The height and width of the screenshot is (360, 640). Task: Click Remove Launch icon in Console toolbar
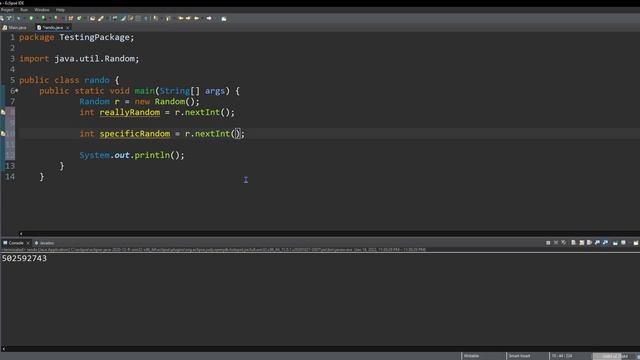pos(556,243)
